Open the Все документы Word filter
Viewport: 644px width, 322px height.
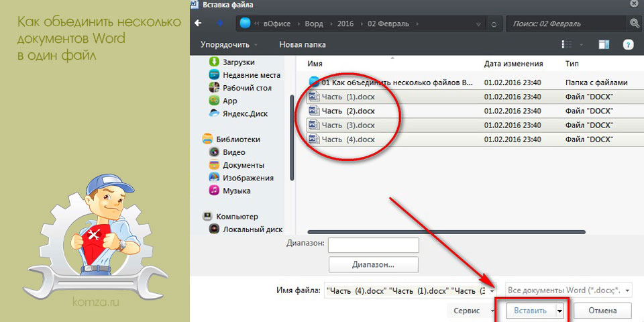click(x=568, y=290)
